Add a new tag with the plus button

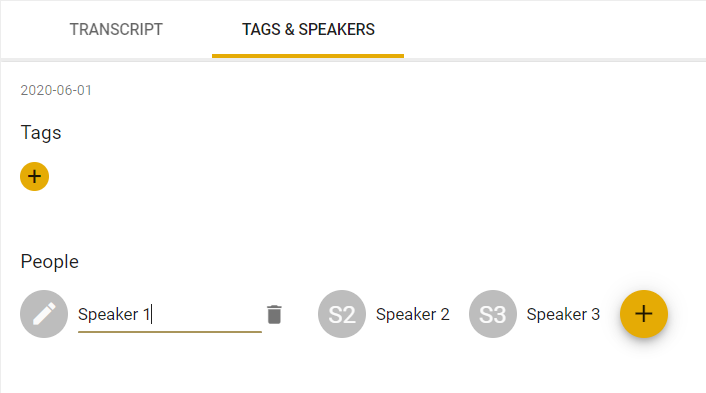coord(35,176)
